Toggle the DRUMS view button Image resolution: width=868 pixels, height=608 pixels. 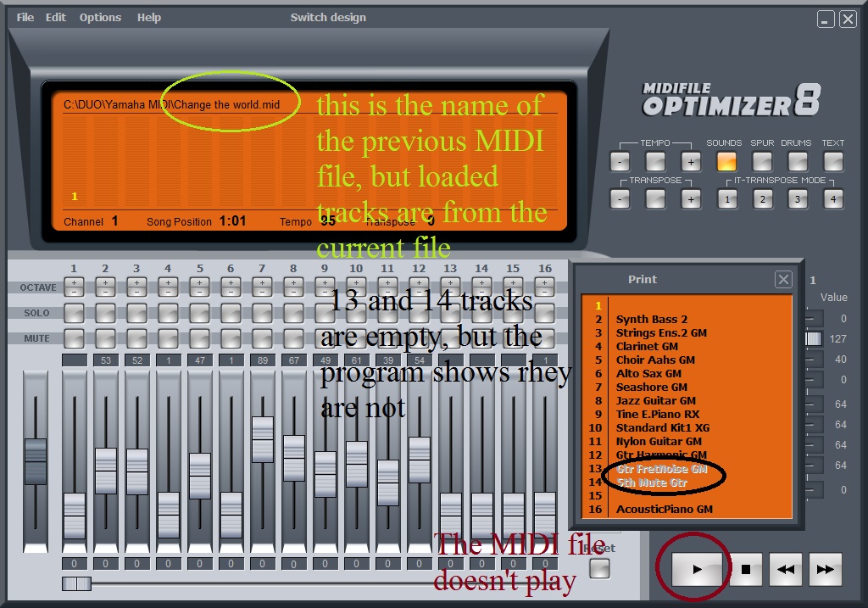(798, 162)
